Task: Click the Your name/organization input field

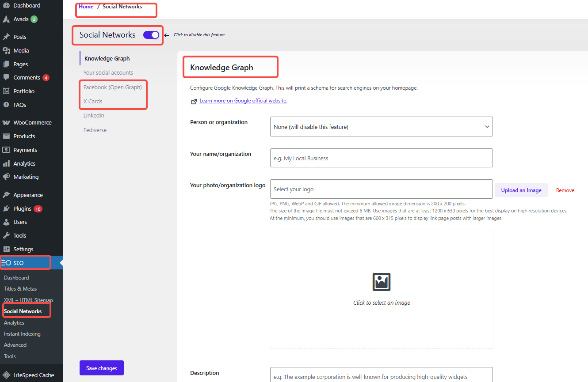Action: [381, 158]
